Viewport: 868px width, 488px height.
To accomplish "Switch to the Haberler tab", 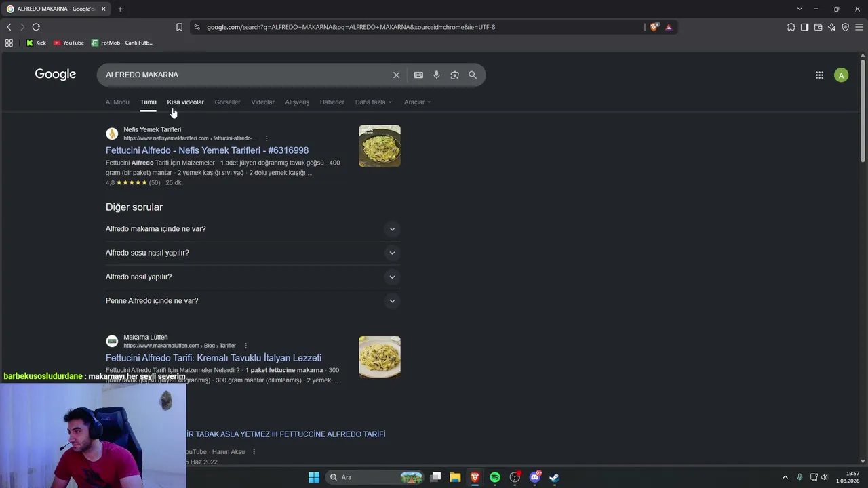I will click(332, 102).
